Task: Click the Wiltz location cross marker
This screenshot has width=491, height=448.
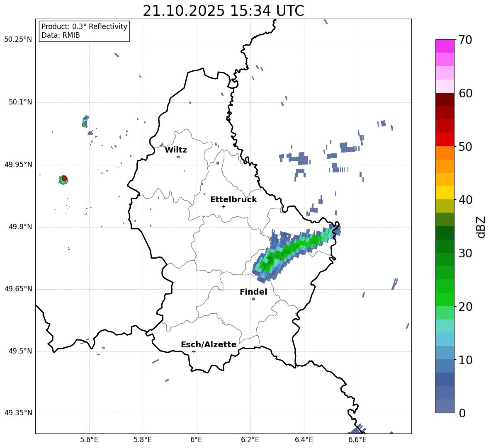Action: (x=178, y=157)
